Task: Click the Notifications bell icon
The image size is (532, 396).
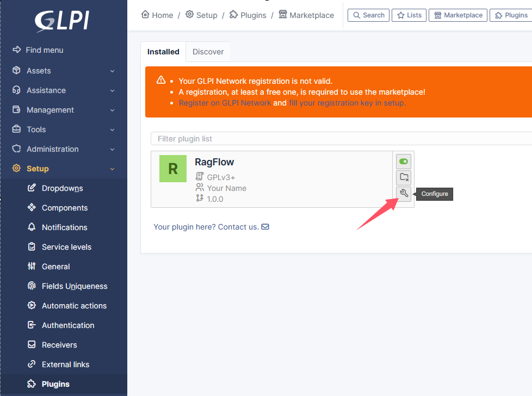Action: [32, 227]
